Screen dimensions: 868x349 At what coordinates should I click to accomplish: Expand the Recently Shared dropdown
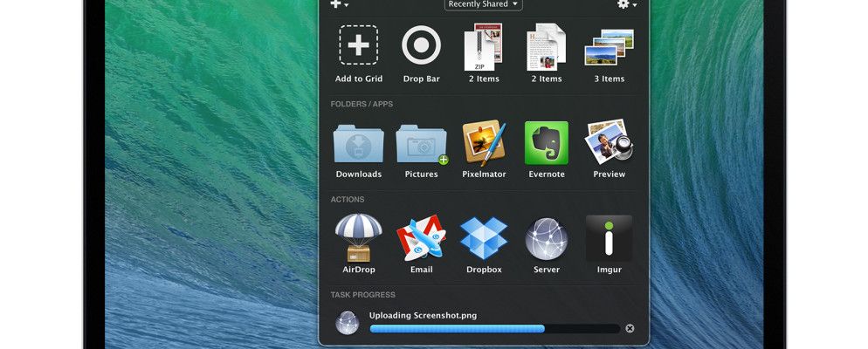coord(483,4)
